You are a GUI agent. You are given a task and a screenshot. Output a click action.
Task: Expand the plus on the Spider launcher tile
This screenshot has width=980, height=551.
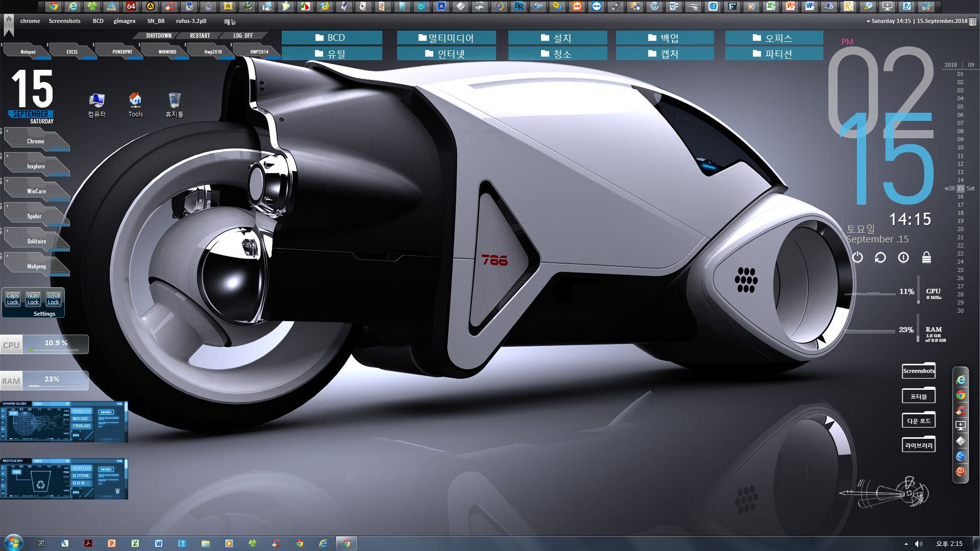[7, 206]
